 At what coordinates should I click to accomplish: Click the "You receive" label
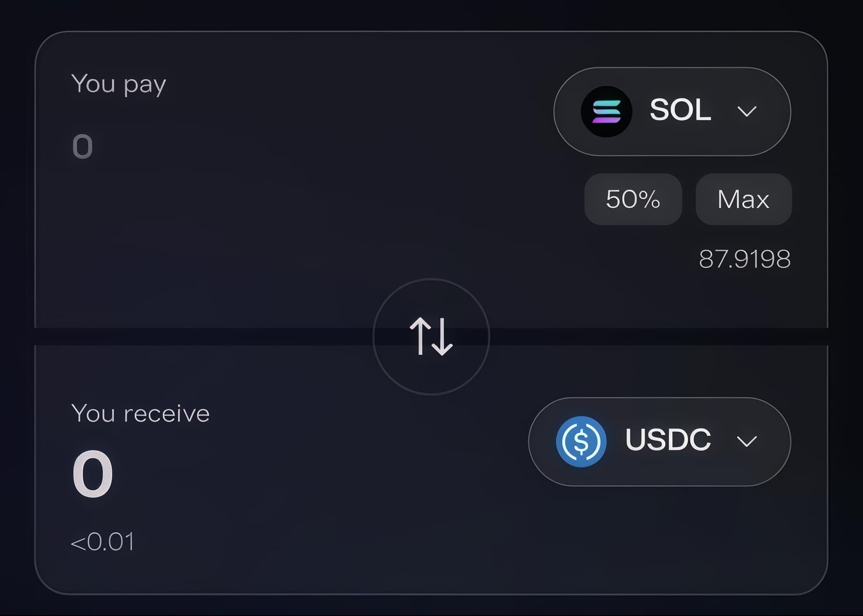140,414
